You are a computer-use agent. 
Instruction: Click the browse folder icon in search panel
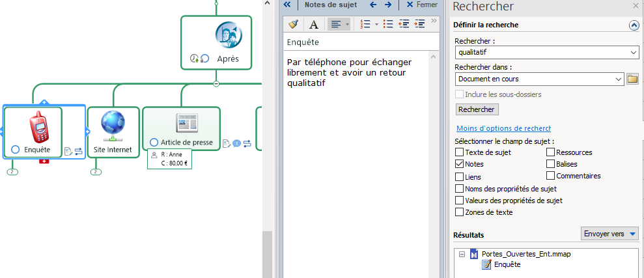pos(632,79)
